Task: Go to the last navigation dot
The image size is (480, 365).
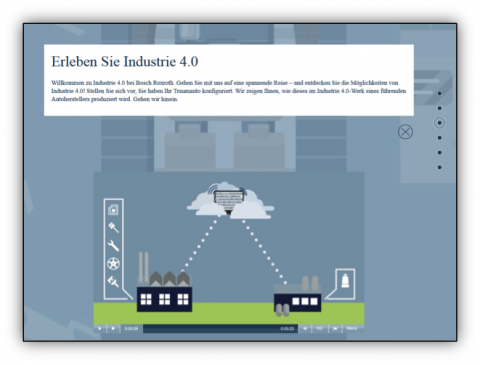Action: [439, 167]
